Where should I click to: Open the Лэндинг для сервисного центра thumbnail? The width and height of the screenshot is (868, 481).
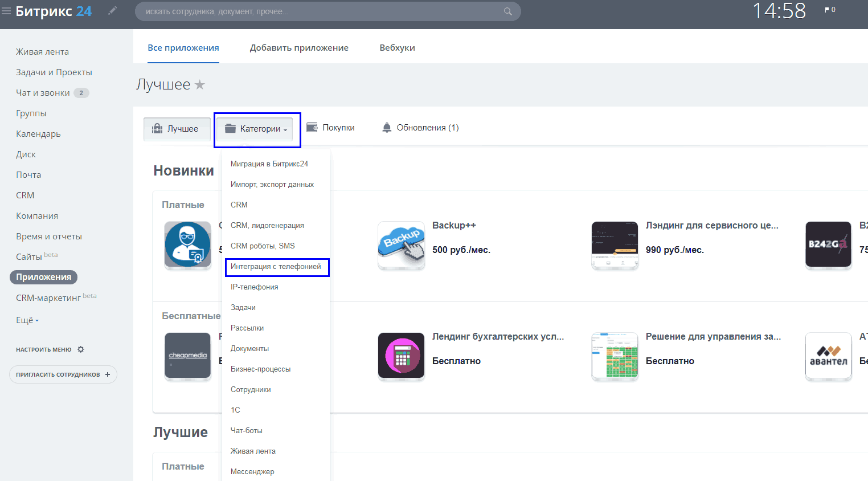[615, 245]
